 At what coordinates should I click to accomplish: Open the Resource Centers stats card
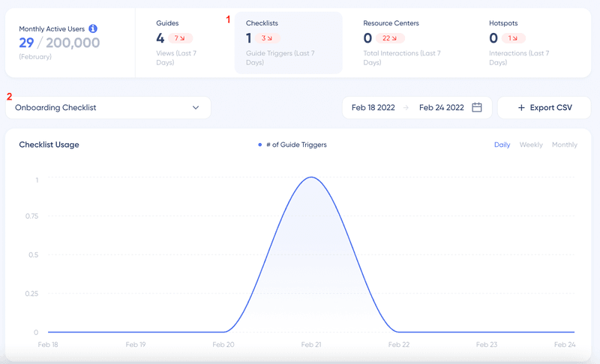click(x=411, y=43)
